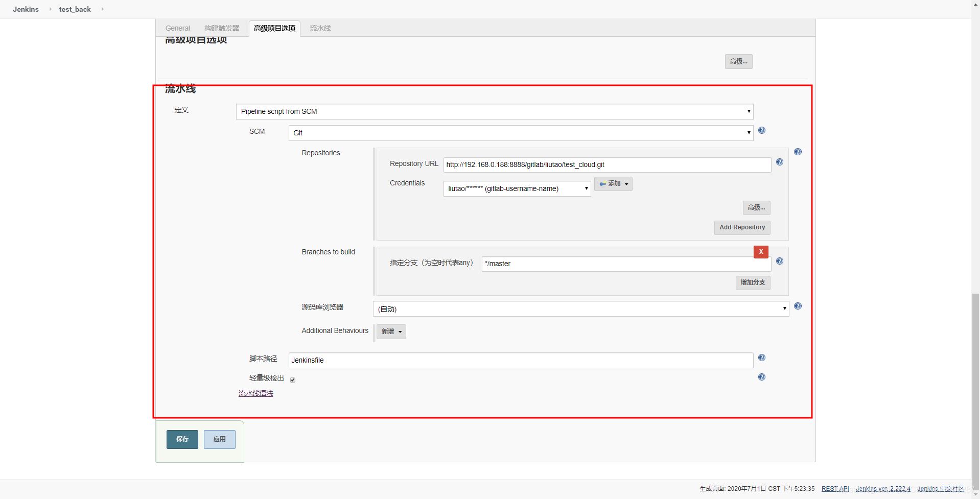Click help icon next to SCM dropdown
The width and height of the screenshot is (980, 499).
point(761,131)
